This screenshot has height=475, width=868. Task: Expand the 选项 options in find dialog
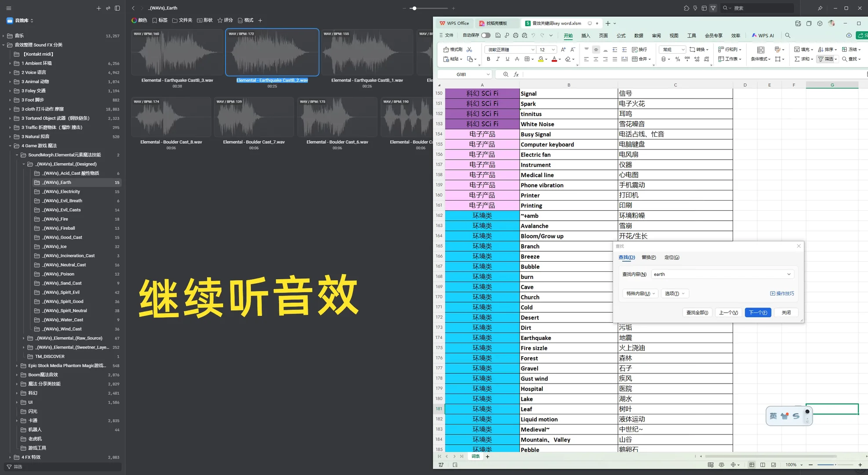(675, 293)
